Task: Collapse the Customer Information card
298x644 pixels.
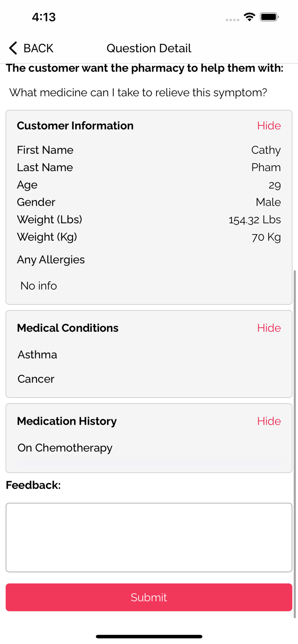Action: (269, 125)
